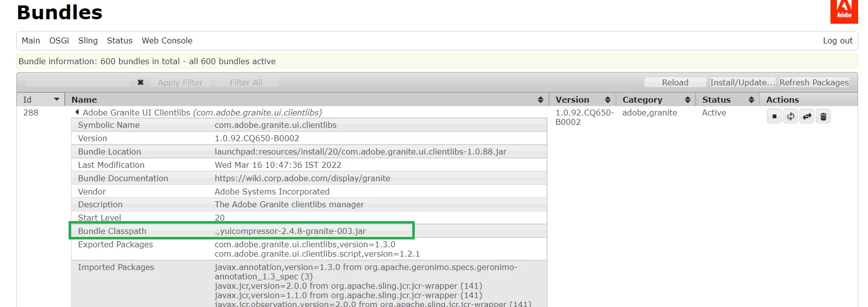Select exported package com.adobe.granite.ui.clientlibs.script

317,254
